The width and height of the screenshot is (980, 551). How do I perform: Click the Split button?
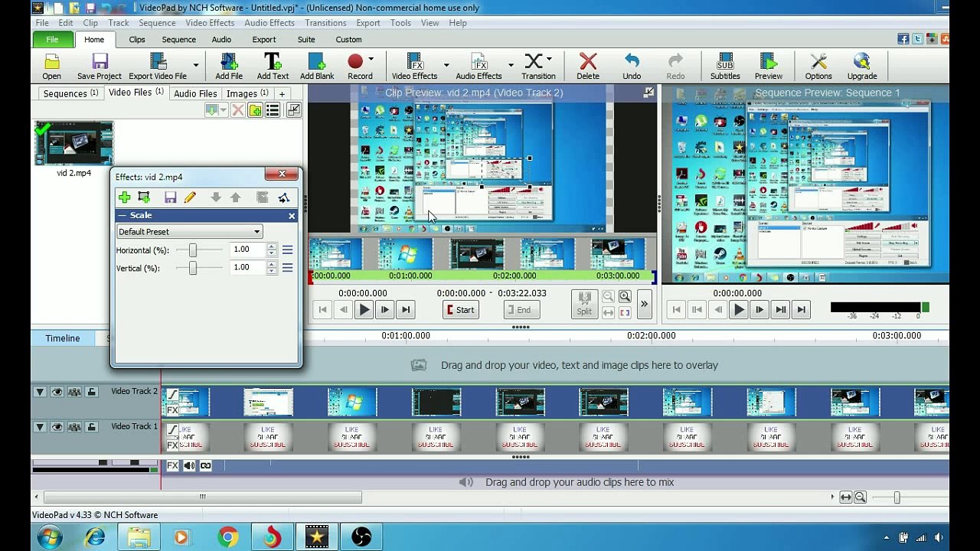coord(584,304)
